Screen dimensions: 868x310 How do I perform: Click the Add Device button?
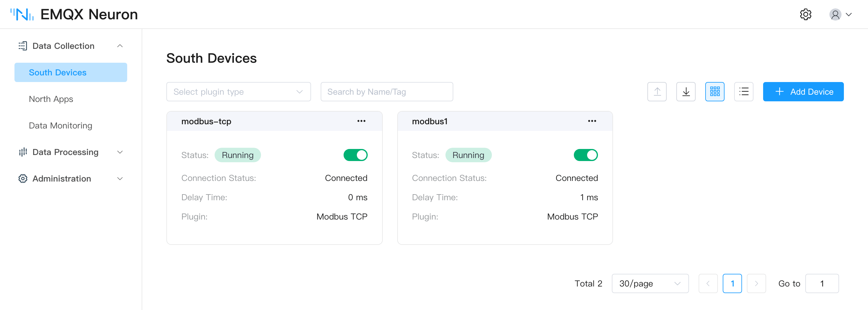pos(803,92)
